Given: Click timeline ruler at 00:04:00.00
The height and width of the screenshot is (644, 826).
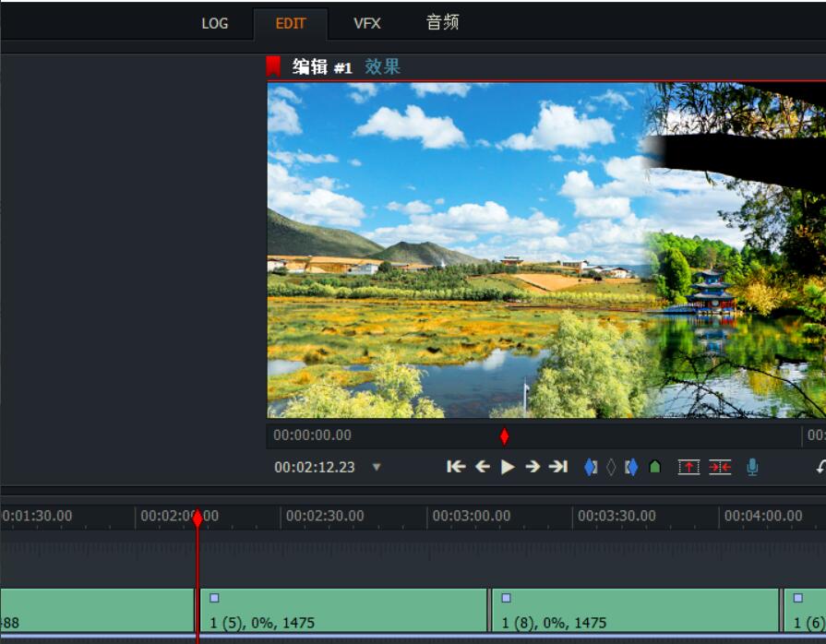Looking at the screenshot, I should [763, 516].
